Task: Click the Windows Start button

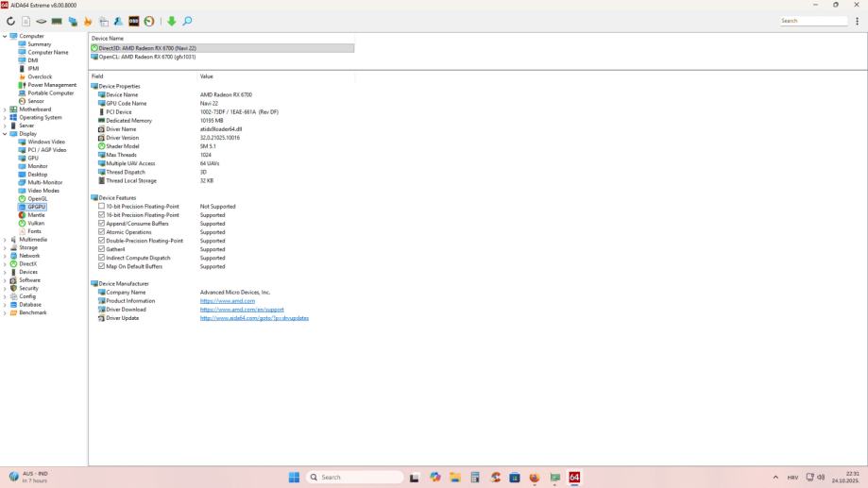Action: [x=294, y=477]
